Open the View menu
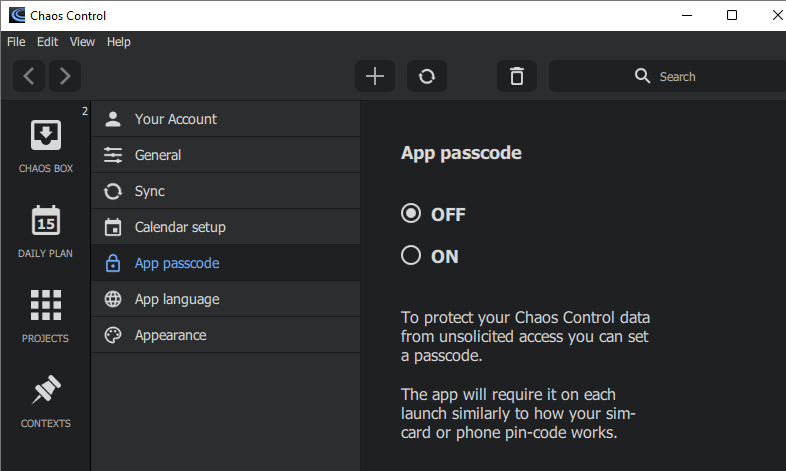786x471 pixels. coord(82,42)
